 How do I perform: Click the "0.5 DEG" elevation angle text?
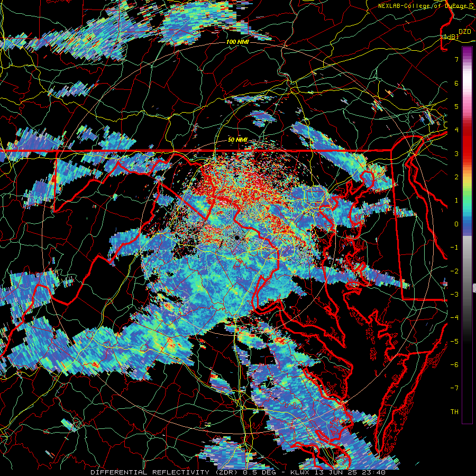260,472
